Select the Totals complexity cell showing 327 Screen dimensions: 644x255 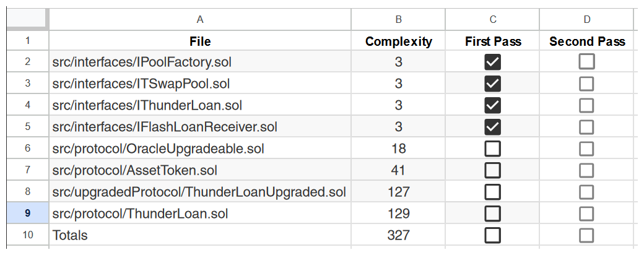coord(398,235)
